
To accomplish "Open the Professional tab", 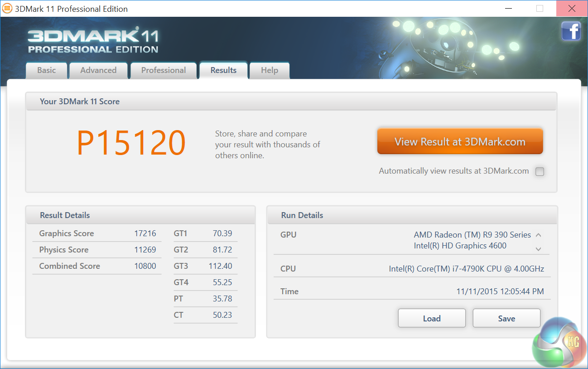I will 164,70.
